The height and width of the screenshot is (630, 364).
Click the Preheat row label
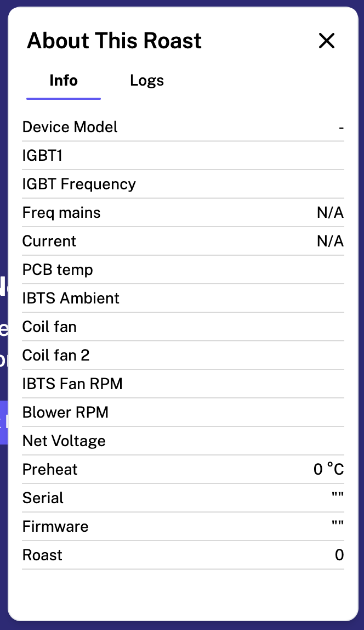click(x=50, y=470)
